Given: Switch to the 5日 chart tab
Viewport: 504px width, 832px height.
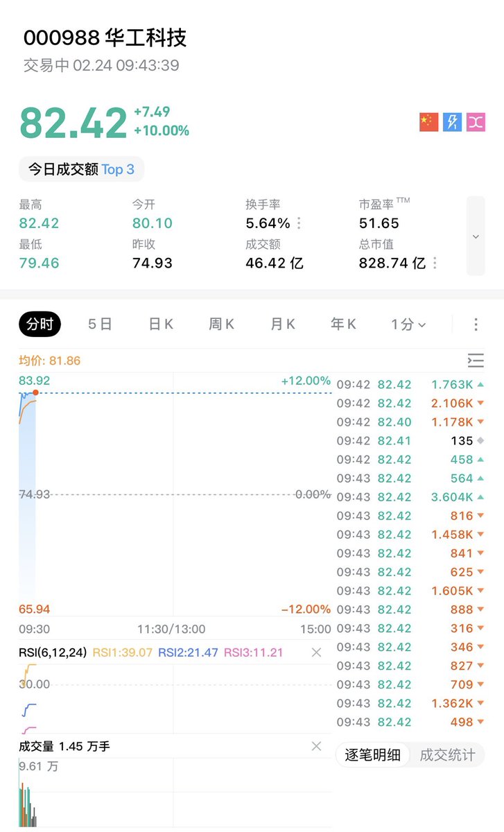Looking at the screenshot, I should (x=100, y=324).
